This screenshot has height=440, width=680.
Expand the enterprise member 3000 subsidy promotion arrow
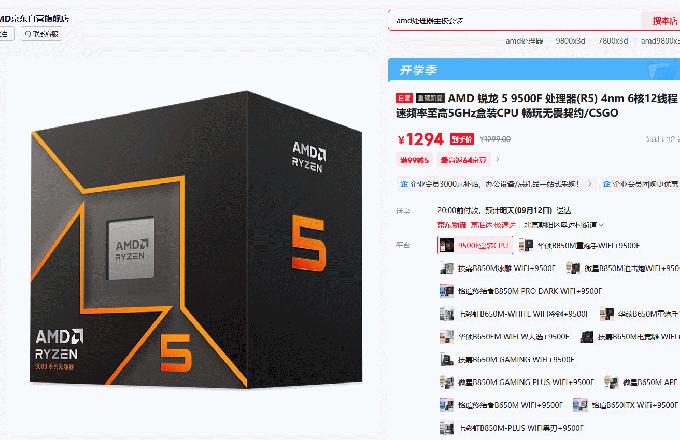[x=589, y=184]
